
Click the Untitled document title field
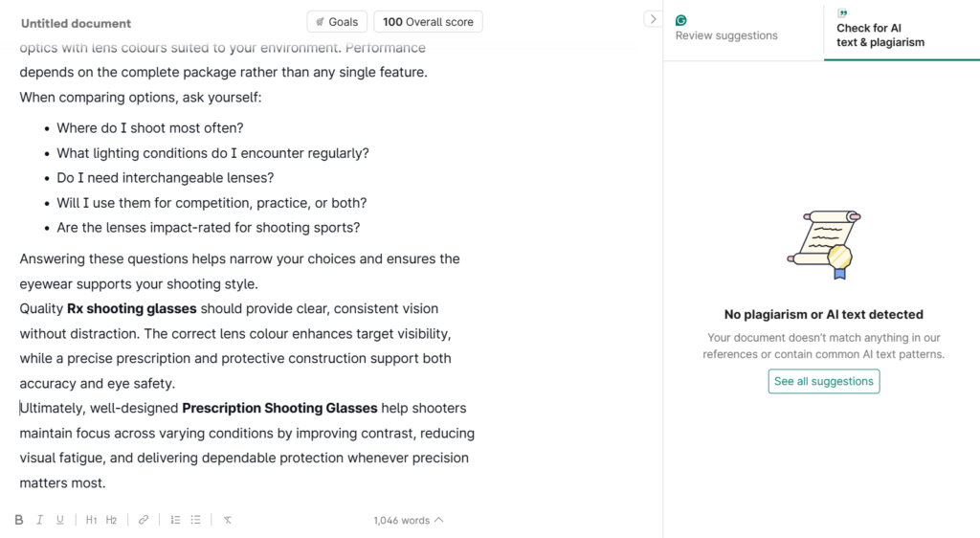coord(76,23)
